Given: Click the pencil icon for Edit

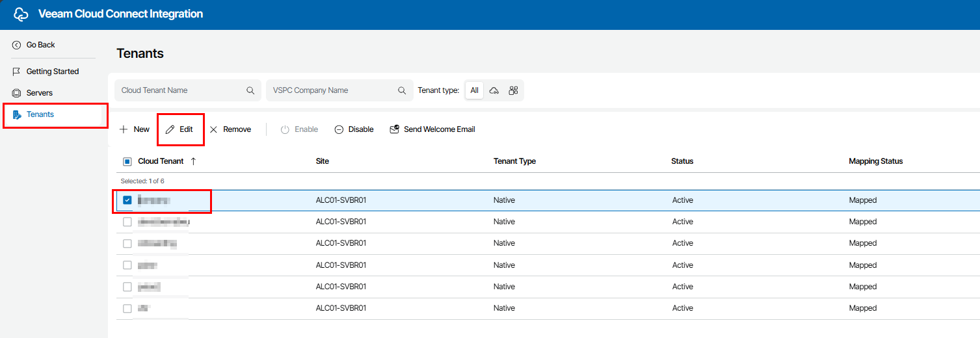Looking at the screenshot, I should (x=170, y=129).
